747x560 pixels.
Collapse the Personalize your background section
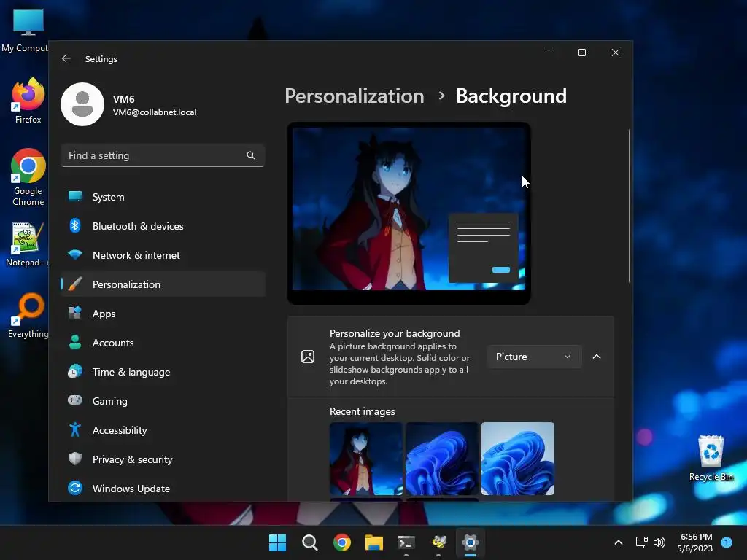pyautogui.click(x=597, y=357)
